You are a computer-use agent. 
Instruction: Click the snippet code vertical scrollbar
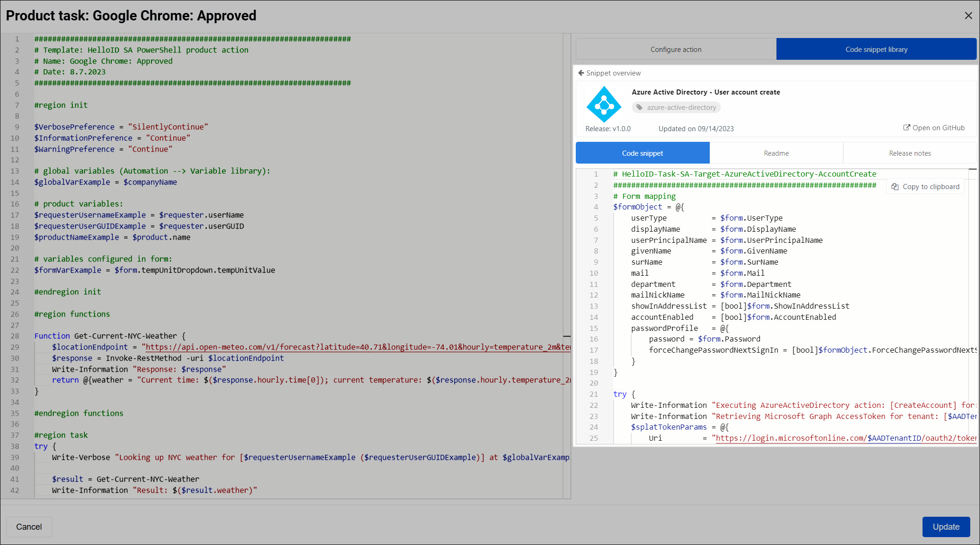973,306
